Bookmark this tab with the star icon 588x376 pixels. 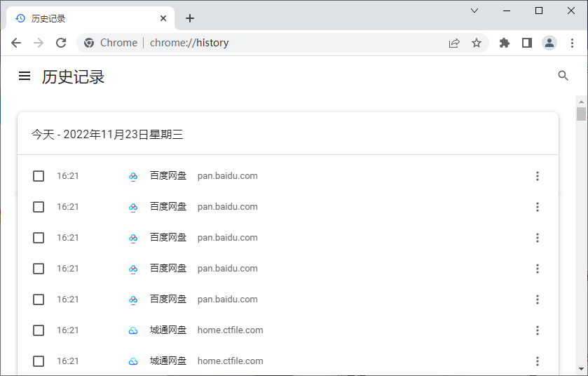pyautogui.click(x=477, y=43)
